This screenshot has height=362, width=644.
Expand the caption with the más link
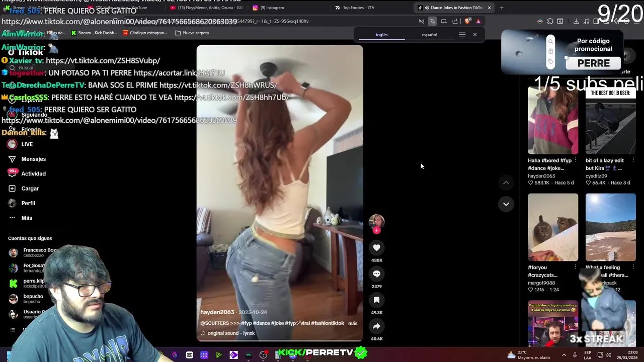point(353,323)
